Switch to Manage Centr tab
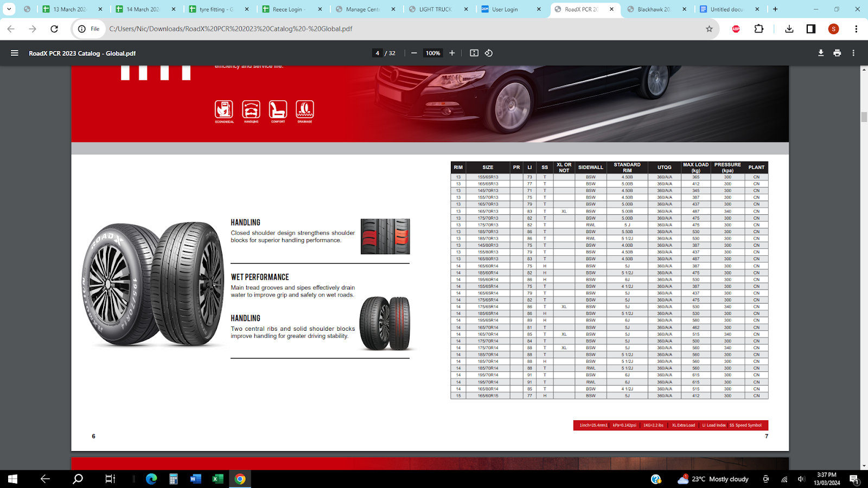The image size is (868, 488). pos(365,9)
